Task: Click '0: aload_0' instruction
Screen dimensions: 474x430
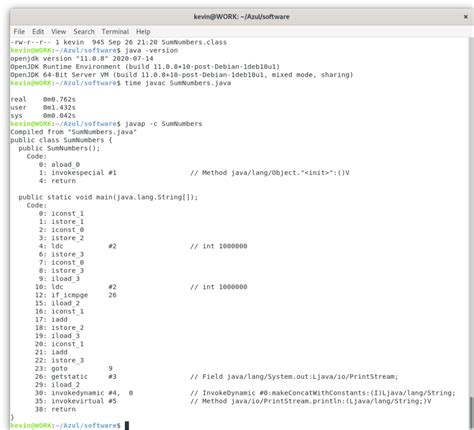Action: 59,165
